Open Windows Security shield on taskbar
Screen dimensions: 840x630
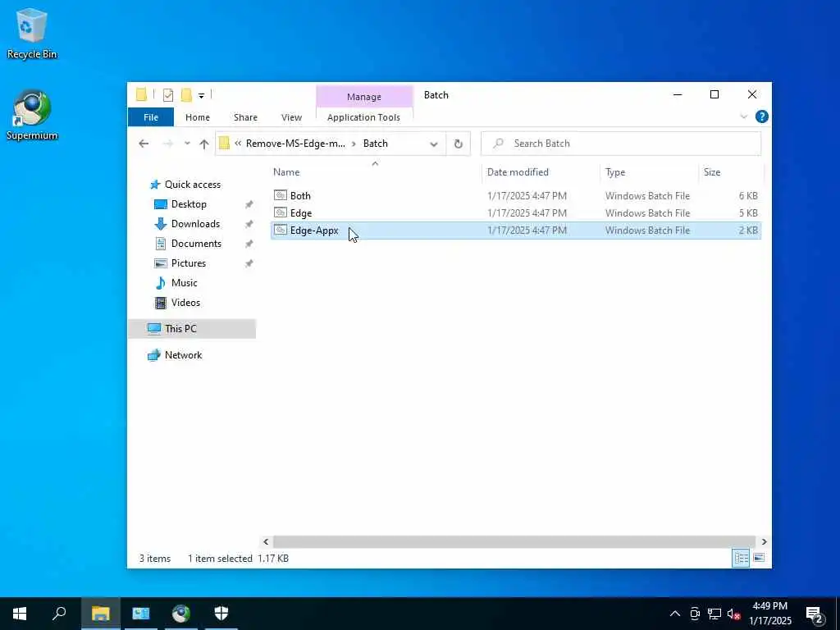click(x=221, y=614)
